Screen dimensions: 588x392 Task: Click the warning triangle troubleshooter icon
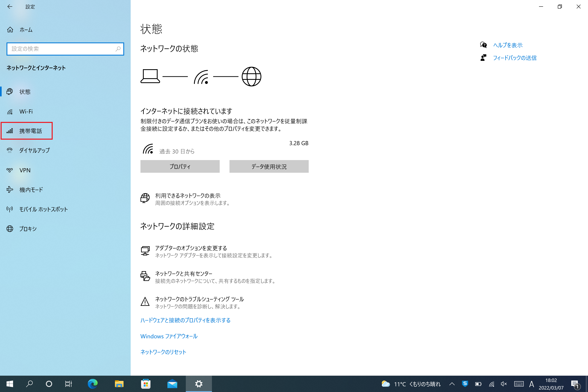point(145,302)
